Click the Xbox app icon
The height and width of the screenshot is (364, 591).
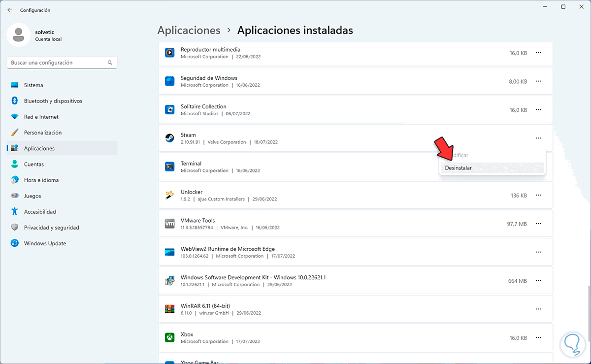point(169,338)
